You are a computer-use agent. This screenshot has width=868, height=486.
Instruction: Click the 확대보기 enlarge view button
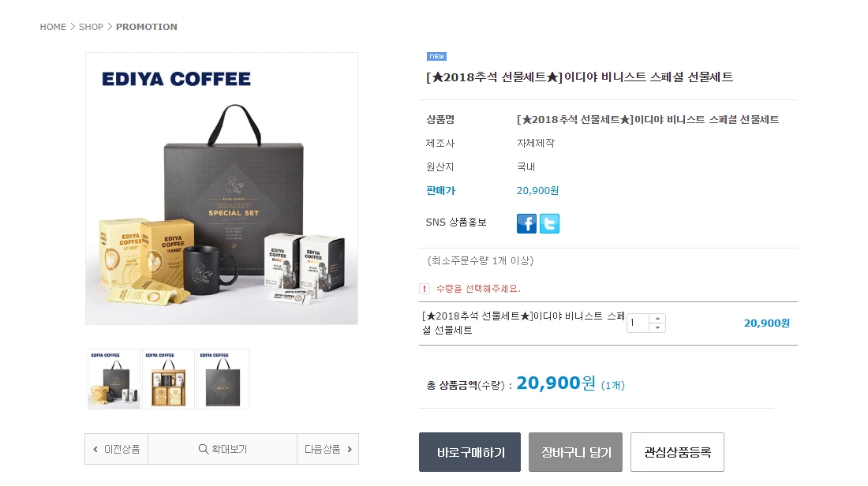pyautogui.click(x=223, y=449)
